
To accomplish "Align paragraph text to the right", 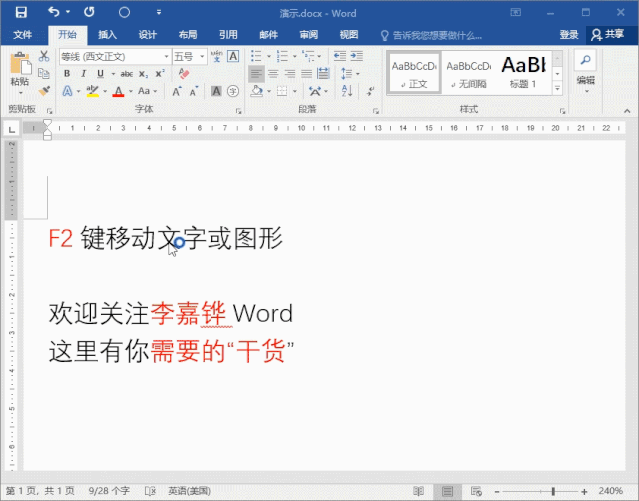I will [290, 74].
